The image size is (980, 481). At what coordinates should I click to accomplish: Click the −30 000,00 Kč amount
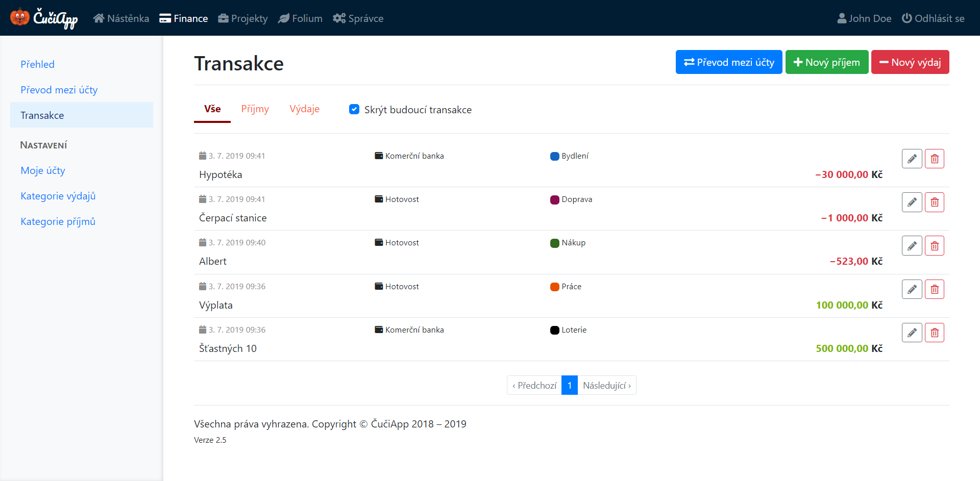coord(849,174)
